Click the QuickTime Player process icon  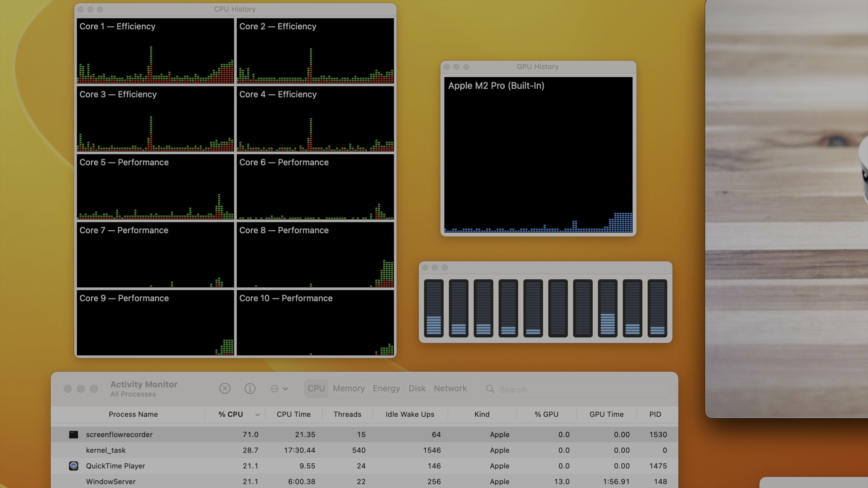(73, 466)
